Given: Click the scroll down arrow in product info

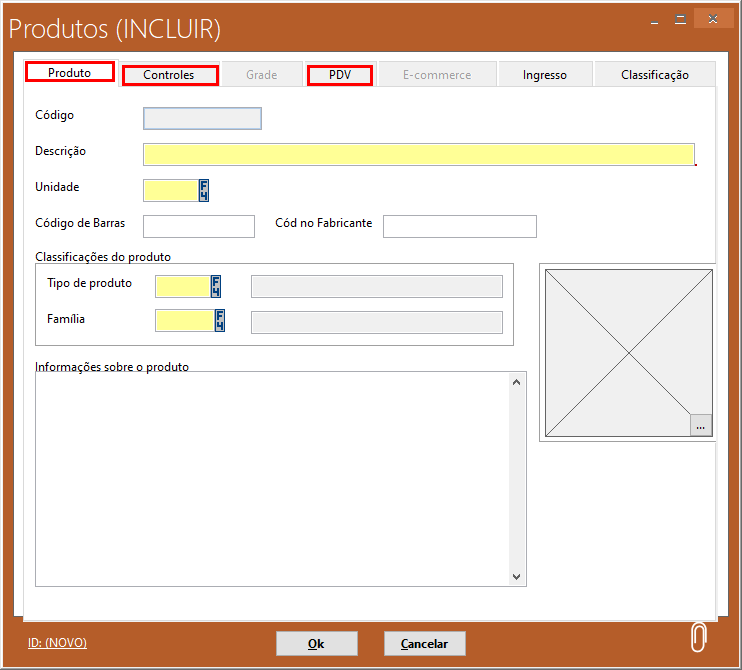Looking at the screenshot, I should point(517,577).
